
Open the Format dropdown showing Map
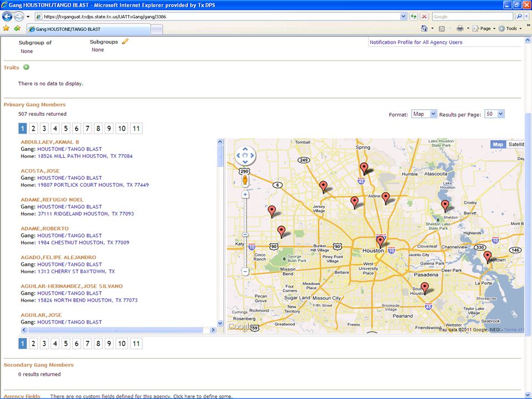click(x=424, y=114)
